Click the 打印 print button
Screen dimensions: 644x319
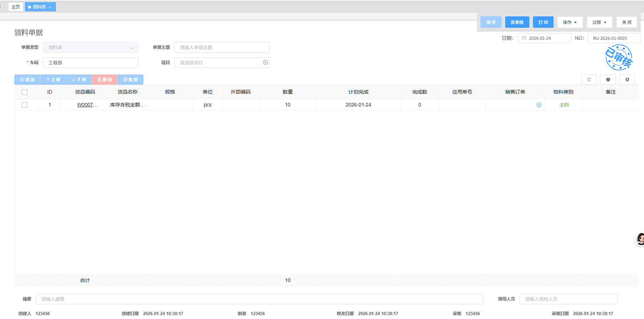(543, 22)
